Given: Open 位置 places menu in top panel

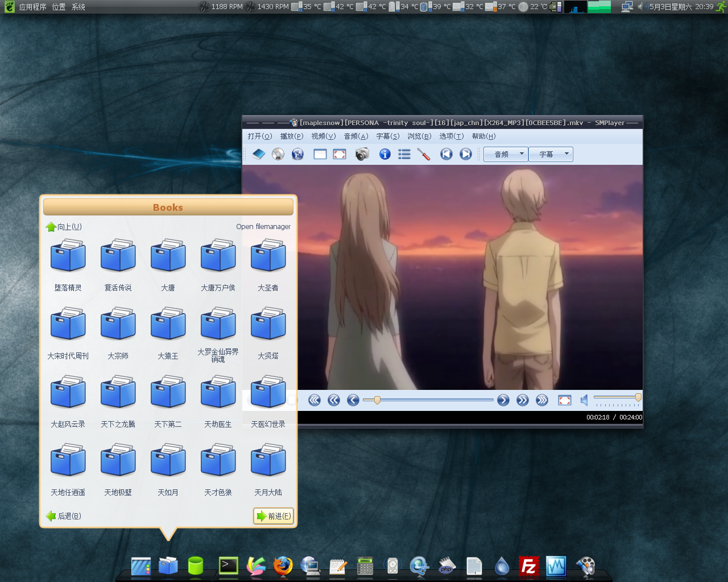Looking at the screenshot, I should (59, 7).
